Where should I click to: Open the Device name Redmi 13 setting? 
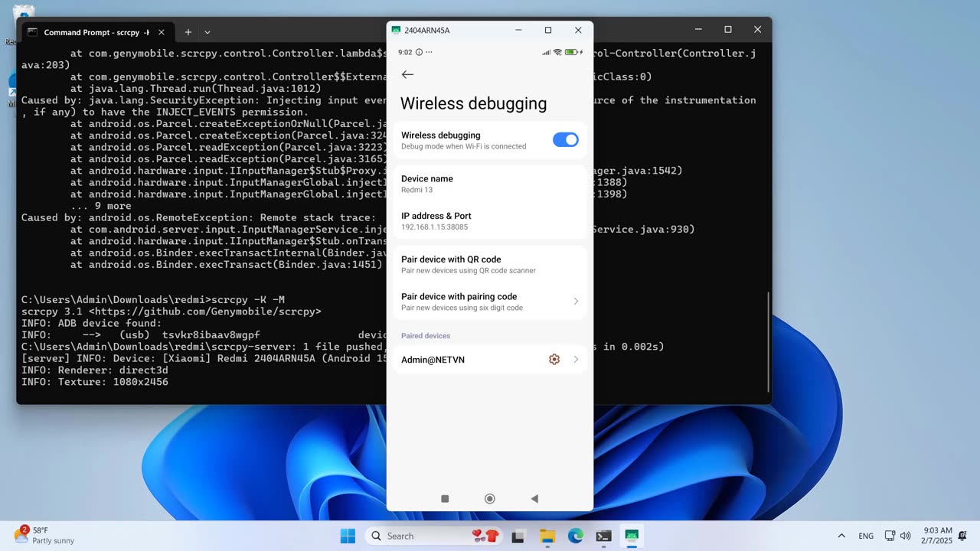[490, 184]
